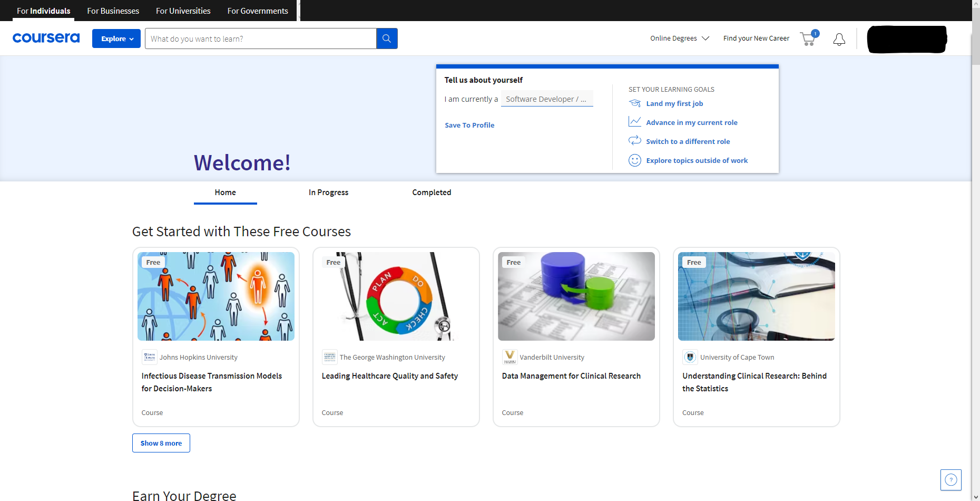The width and height of the screenshot is (980, 501).
Task: Expand the Online Degrees menu
Action: click(680, 38)
